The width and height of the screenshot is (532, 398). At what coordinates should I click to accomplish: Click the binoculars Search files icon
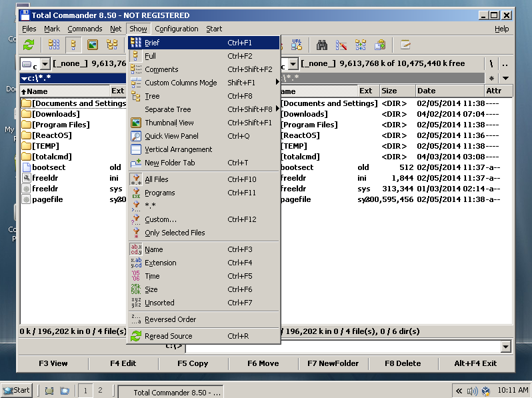(321, 45)
